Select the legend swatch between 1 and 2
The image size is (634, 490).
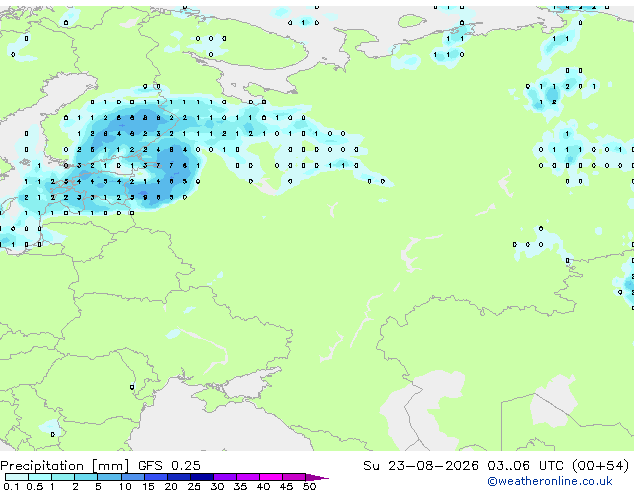[63, 477]
